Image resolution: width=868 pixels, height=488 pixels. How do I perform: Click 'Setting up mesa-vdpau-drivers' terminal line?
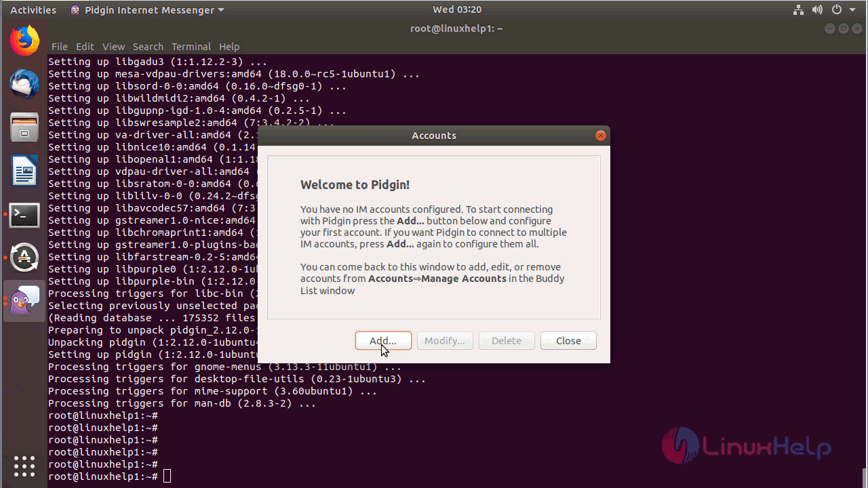pyautogui.click(x=234, y=74)
